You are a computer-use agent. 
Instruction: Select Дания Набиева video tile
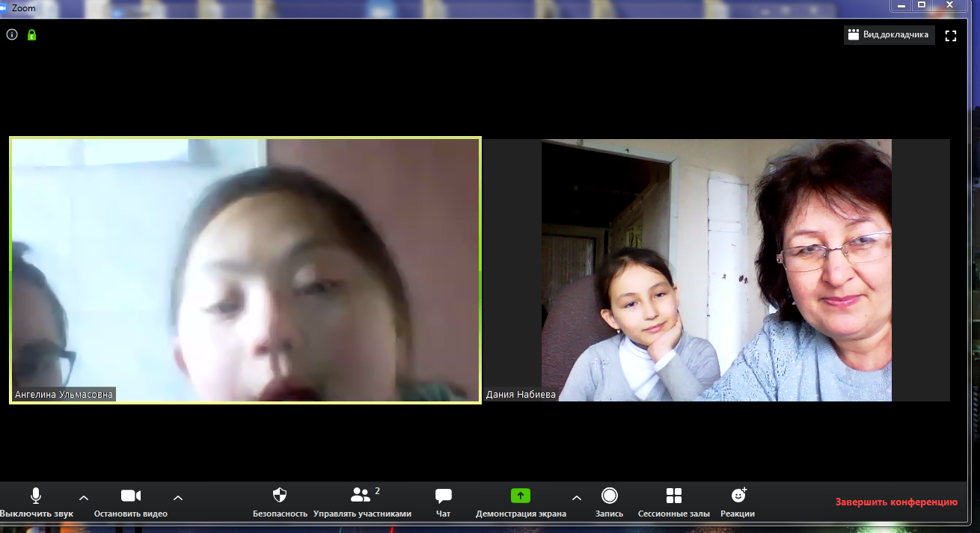tap(716, 270)
